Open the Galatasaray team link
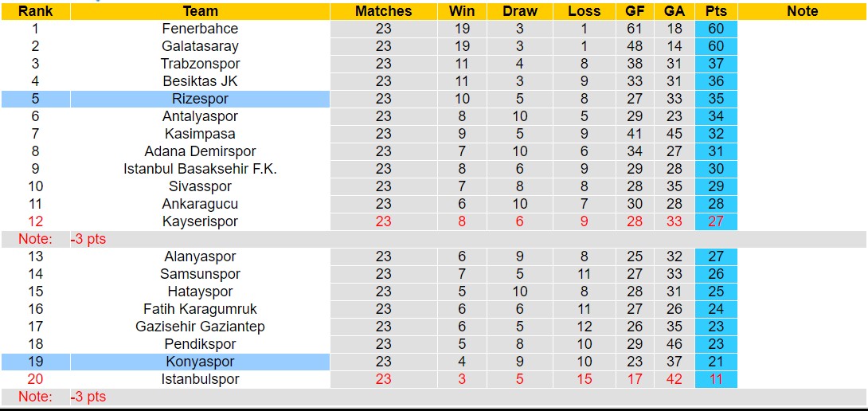The width and height of the screenshot is (868, 411). (x=200, y=46)
